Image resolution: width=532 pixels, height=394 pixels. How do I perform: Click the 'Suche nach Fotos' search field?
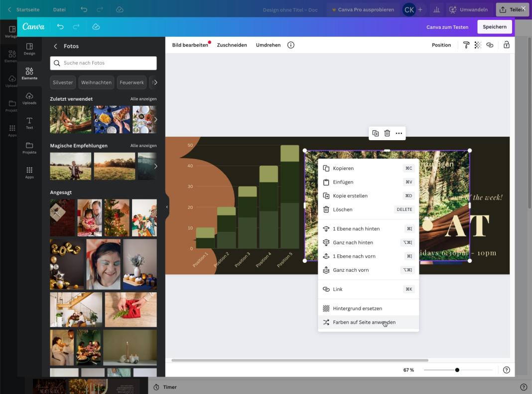click(103, 63)
